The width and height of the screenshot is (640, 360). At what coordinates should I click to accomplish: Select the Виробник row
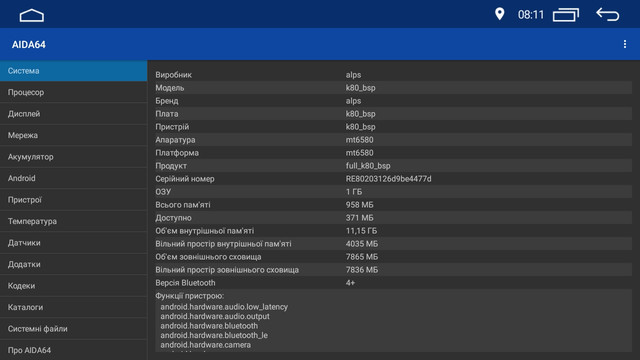pyautogui.click(x=393, y=75)
